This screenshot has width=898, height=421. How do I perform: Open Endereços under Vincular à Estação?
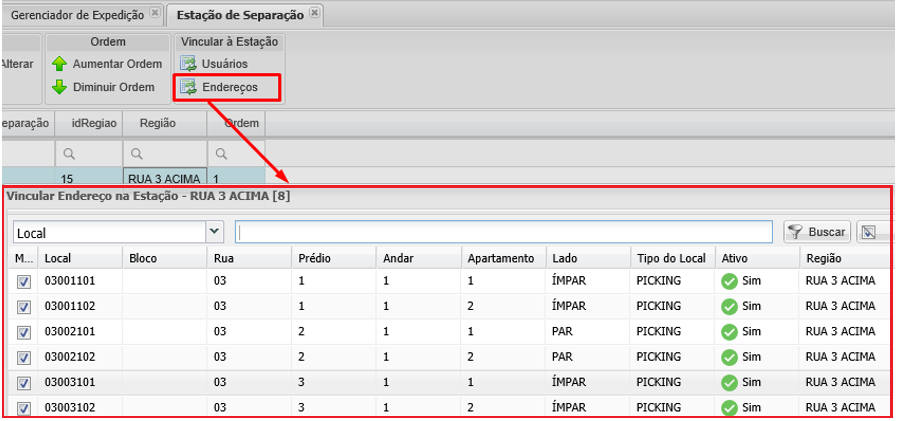(x=230, y=87)
